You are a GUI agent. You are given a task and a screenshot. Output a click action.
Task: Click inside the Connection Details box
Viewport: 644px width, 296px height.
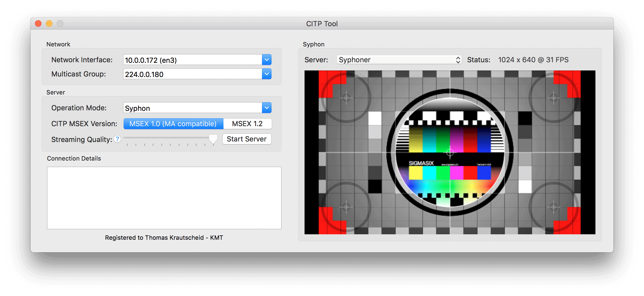point(164,198)
